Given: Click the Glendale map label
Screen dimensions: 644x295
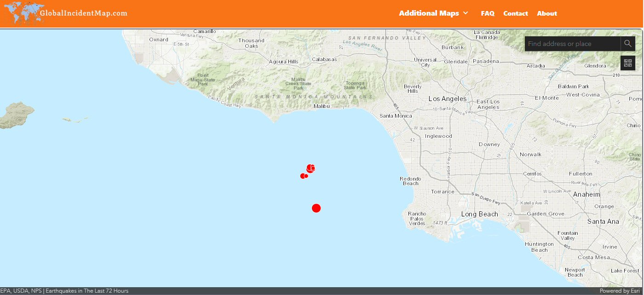Looking at the screenshot, I should (x=456, y=62).
